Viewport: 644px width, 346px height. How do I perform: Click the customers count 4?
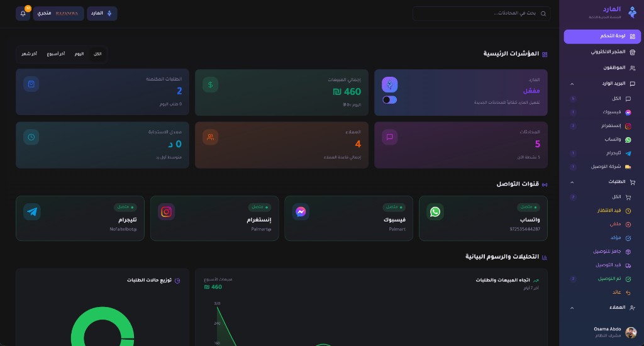click(x=358, y=144)
